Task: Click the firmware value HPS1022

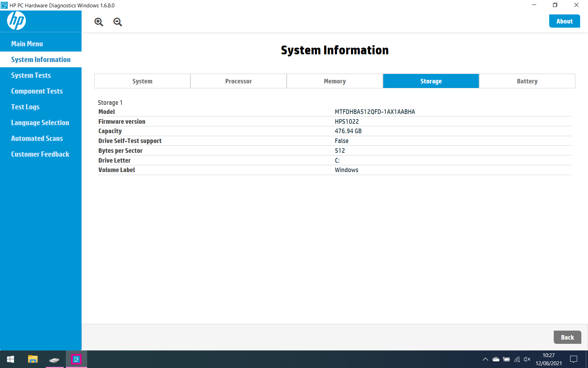Action: (347, 122)
